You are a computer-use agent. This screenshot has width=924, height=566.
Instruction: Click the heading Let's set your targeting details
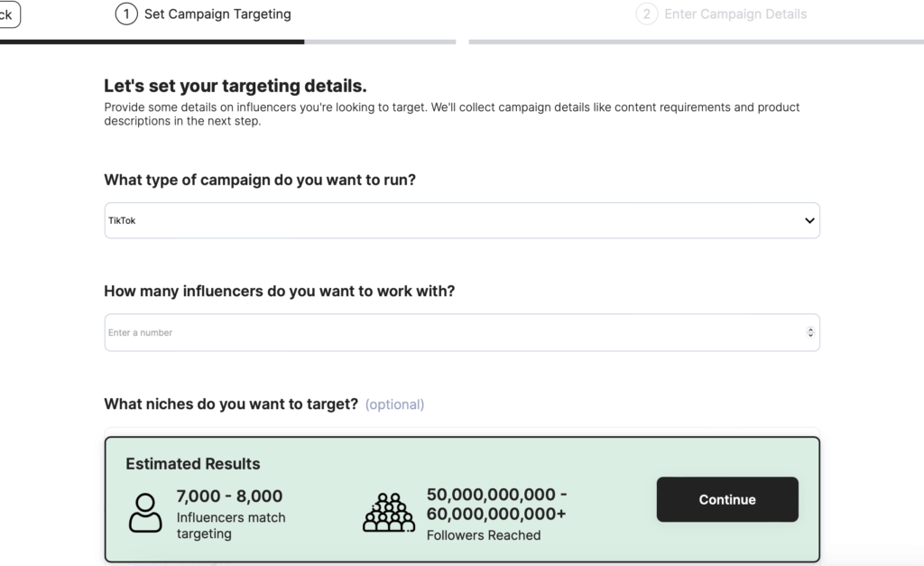pyautogui.click(x=236, y=86)
